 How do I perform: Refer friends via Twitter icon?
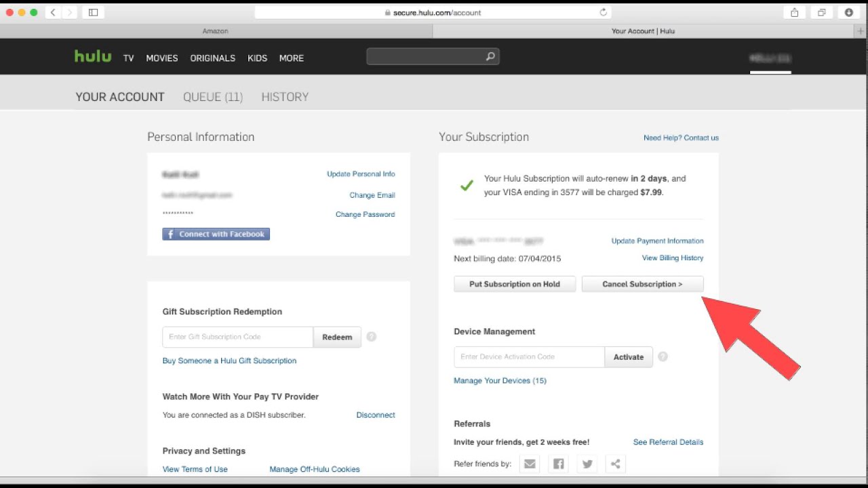(x=587, y=464)
